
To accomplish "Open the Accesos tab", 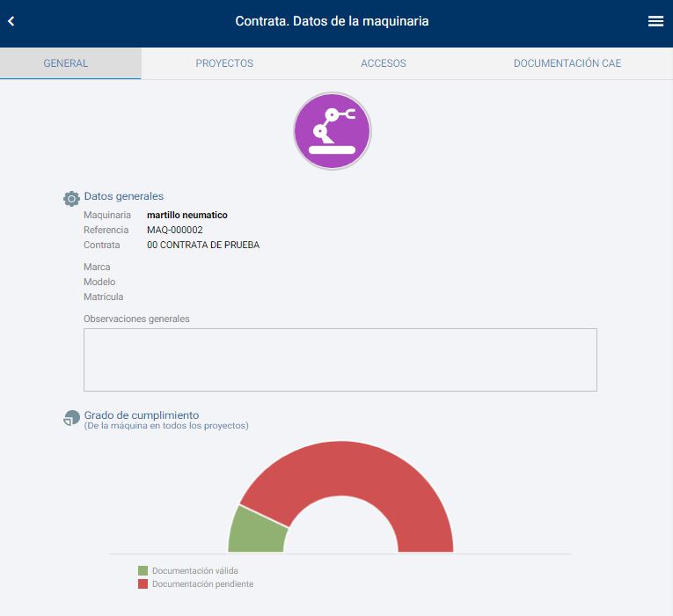I will (383, 63).
